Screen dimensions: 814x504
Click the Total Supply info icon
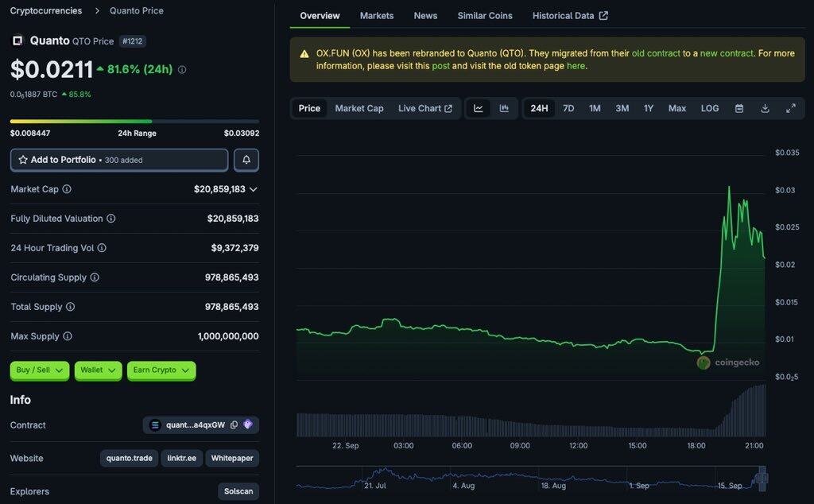point(70,307)
